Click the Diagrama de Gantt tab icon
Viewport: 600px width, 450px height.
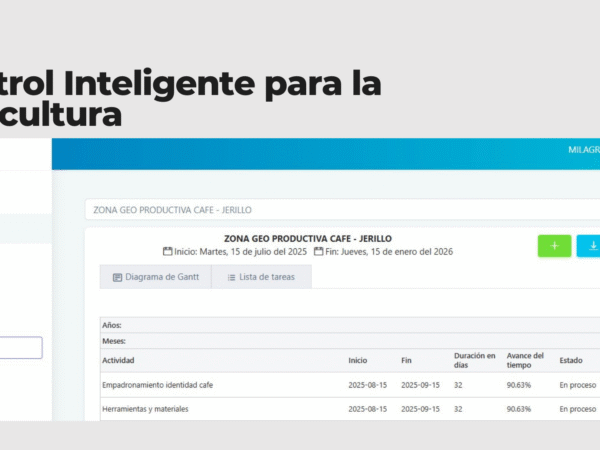click(117, 277)
